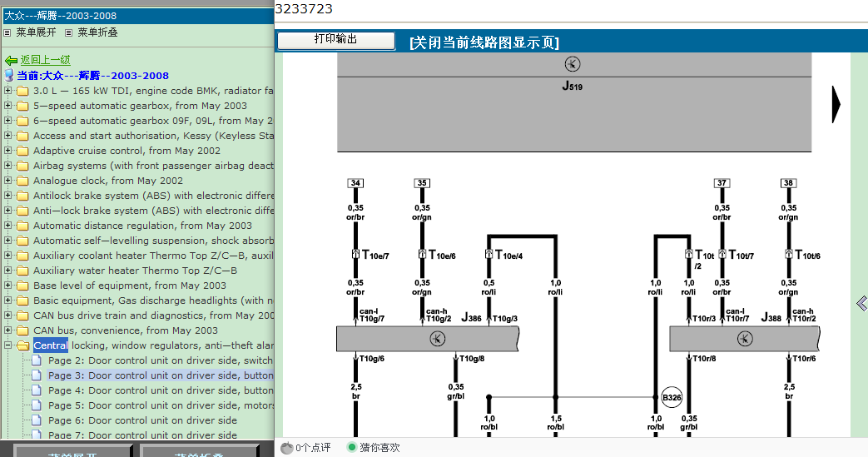Expand the 5-speed automatic gearbox folder
Image resolution: width=868 pixels, height=457 pixels.
click(7, 105)
